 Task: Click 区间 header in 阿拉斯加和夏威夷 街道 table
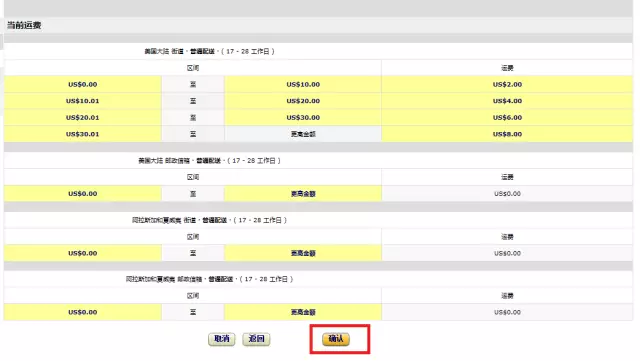[x=193, y=237]
